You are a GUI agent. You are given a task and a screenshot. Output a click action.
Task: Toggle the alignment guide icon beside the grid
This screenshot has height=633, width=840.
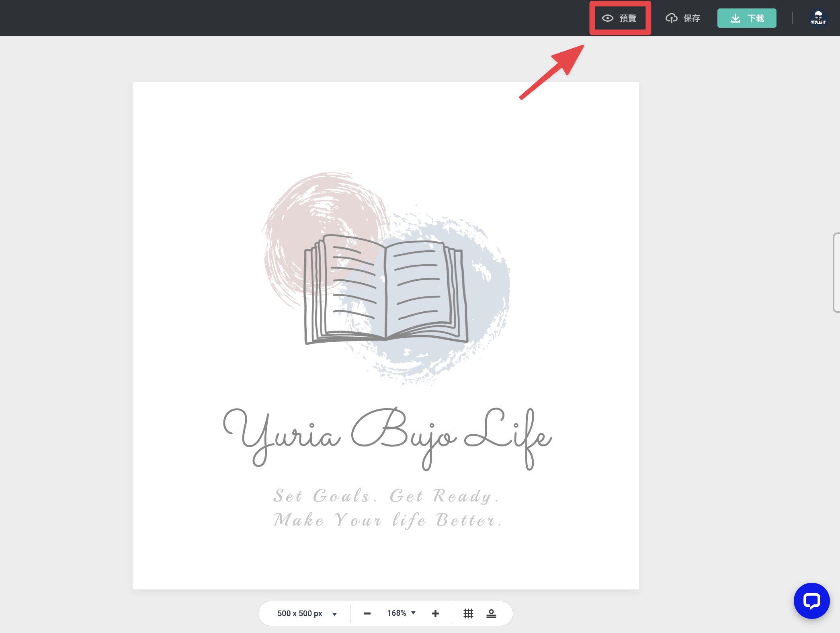[x=491, y=613]
